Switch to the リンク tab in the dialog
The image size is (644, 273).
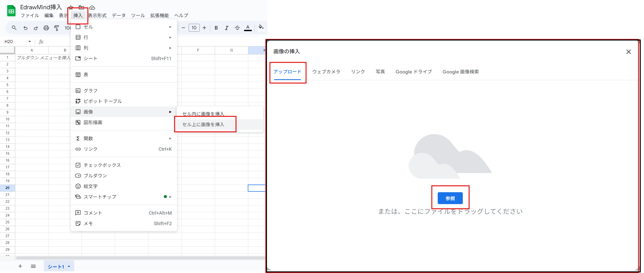coord(358,72)
